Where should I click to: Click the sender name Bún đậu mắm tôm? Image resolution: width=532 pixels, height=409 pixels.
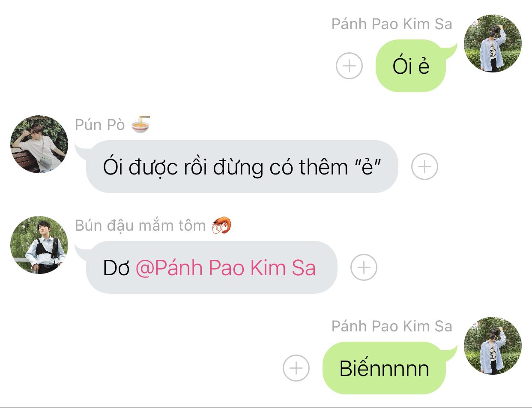[x=140, y=226]
